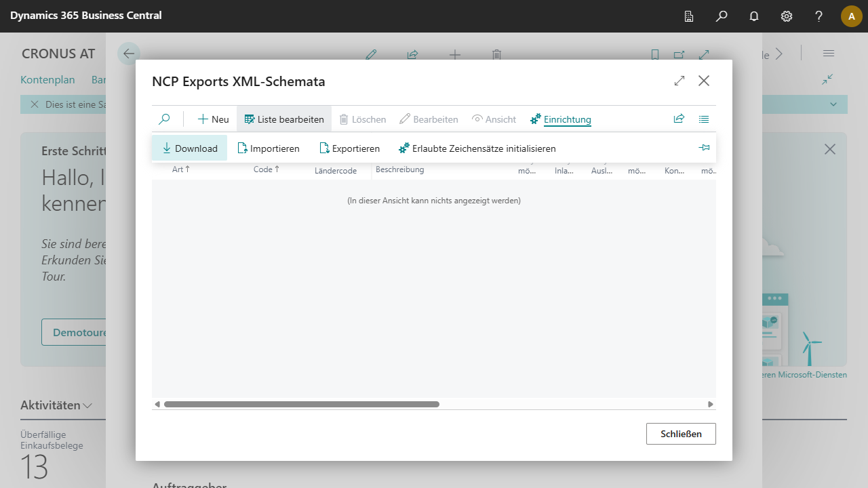Click the share icon in the dialog toolbar
This screenshot has height=488, width=868.
(679, 119)
